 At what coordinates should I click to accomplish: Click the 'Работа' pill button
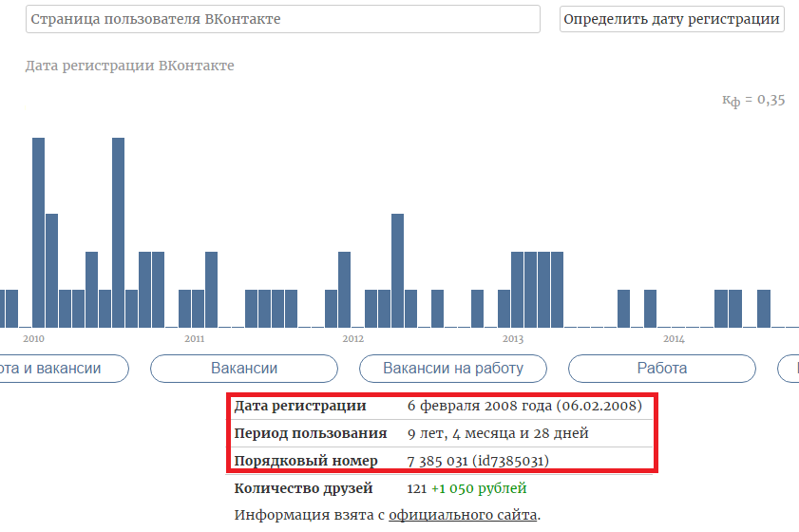661,369
